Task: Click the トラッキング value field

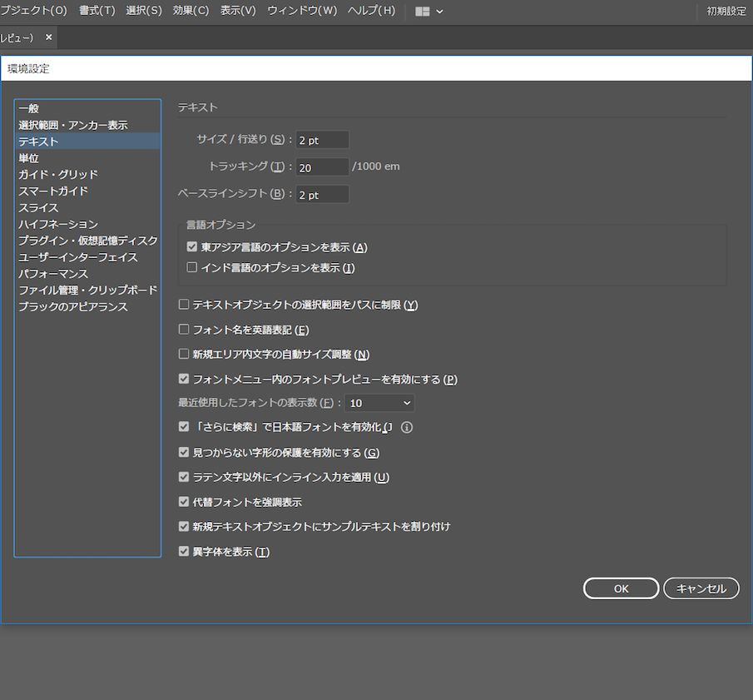Action: 322,166
